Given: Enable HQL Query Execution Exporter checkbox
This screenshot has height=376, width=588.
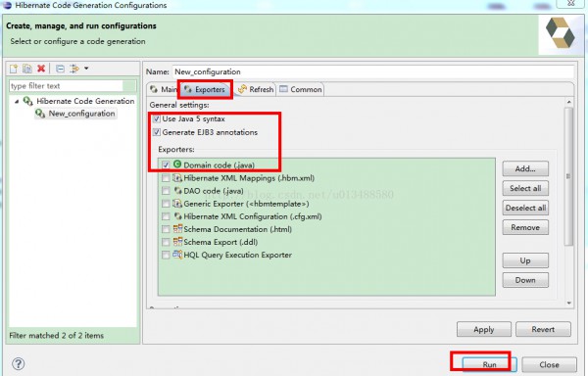Looking at the screenshot, I should [x=166, y=255].
